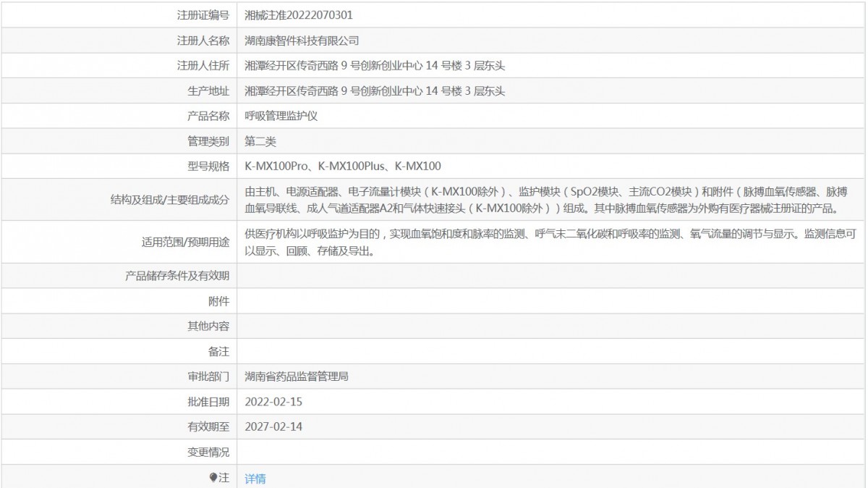Click the 注册人住所 label
The width and height of the screenshot is (868, 488).
pyautogui.click(x=203, y=66)
